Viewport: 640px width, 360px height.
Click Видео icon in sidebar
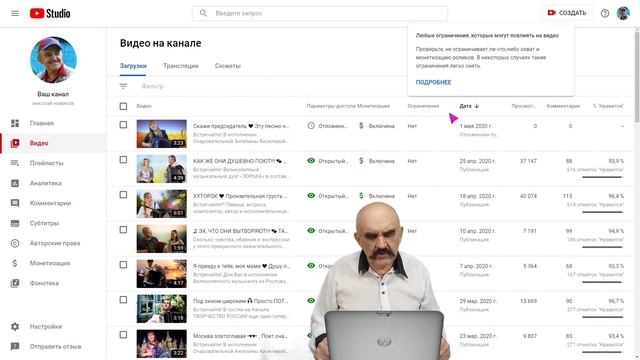(x=15, y=143)
